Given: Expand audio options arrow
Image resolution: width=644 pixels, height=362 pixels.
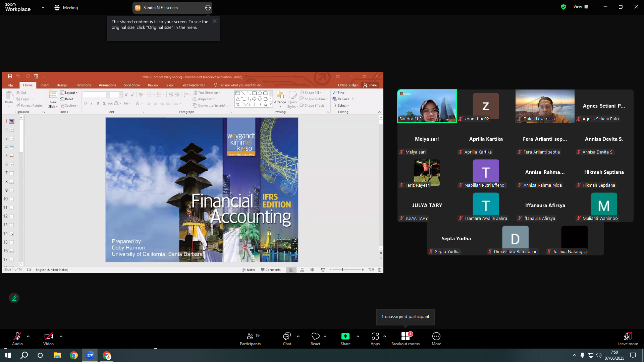Looking at the screenshot, I should click(x=28, y=336).
